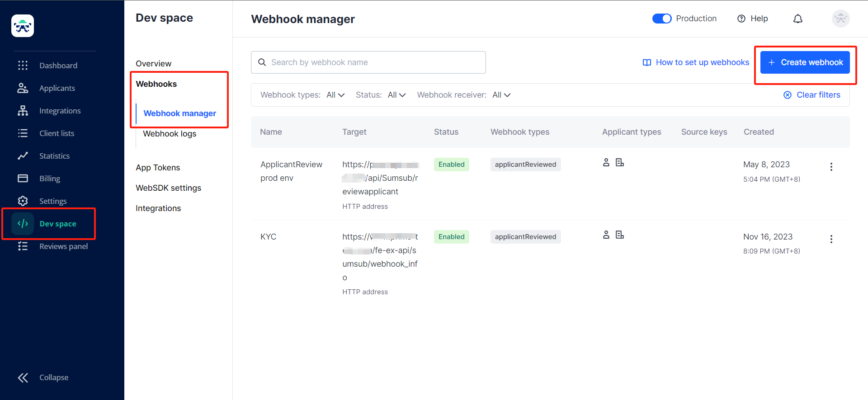Open Webhook logs in Dev space menu

coord(170,134)
